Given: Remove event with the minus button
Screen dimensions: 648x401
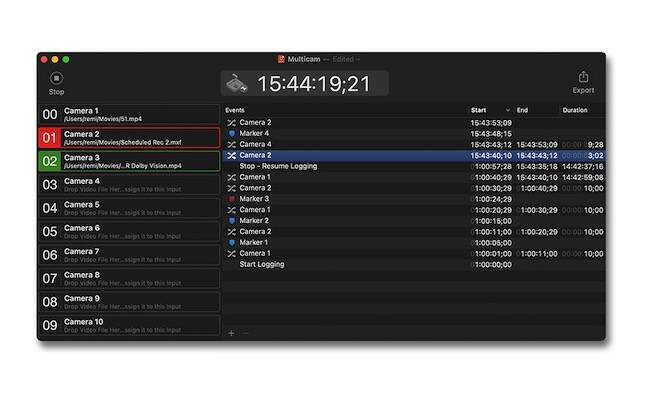Looking at the screenshot, I should pos(245,333).
